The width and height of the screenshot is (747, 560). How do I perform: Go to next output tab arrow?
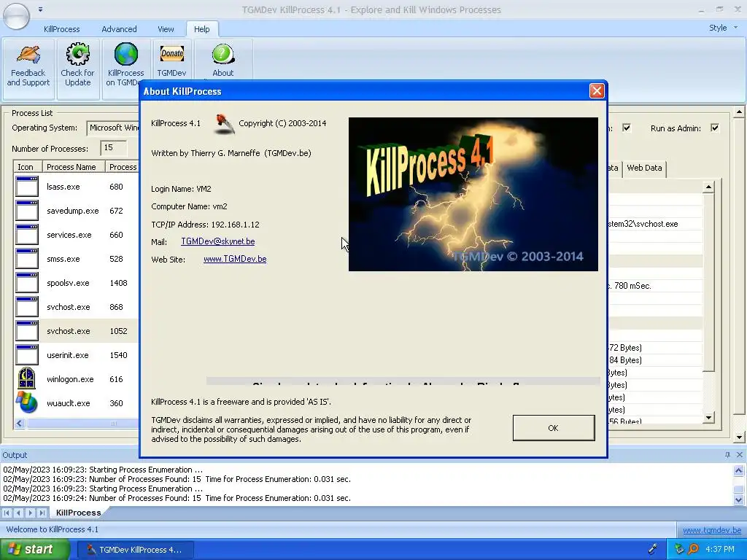click(x=31, y=513)
